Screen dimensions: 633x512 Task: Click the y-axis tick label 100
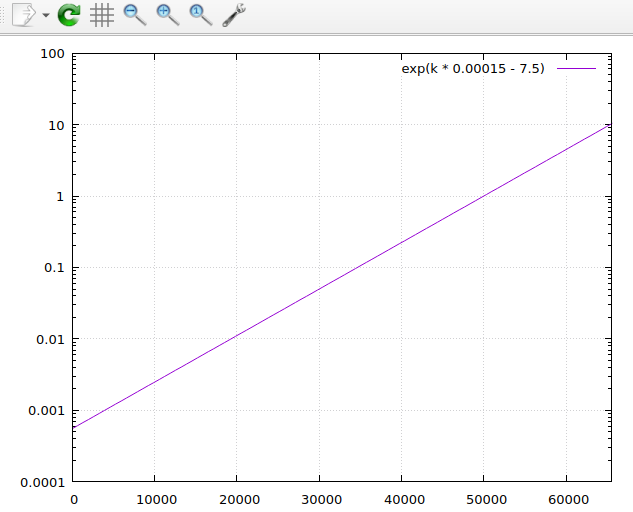(x=52, y=54)
